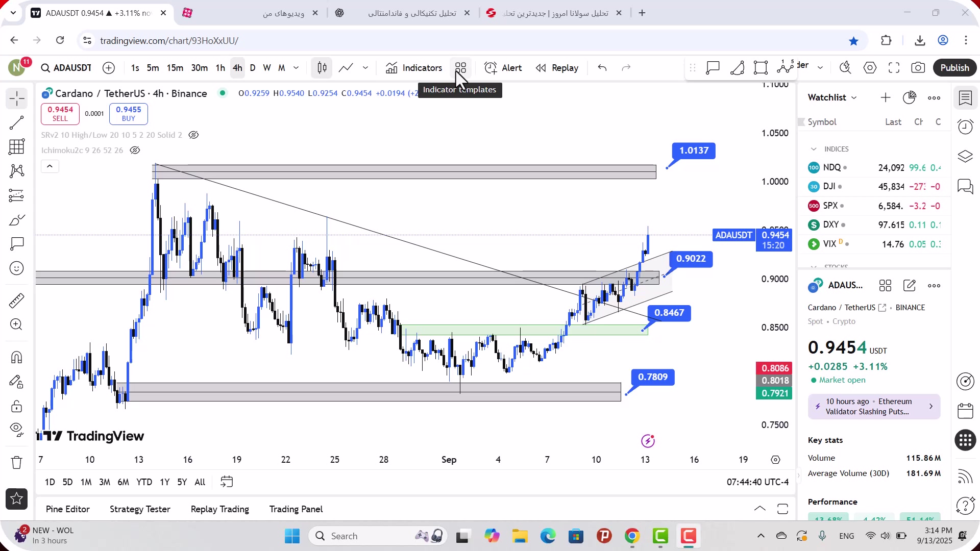Switch to the 1h timeframe
The width and height of the screenshot is (980, 551).
point(220,68)
